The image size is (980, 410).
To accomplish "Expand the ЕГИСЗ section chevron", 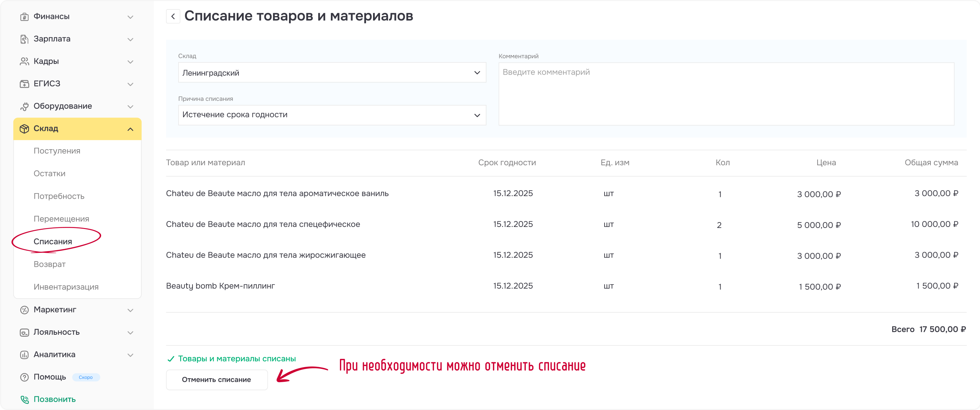I will (130, 84).
